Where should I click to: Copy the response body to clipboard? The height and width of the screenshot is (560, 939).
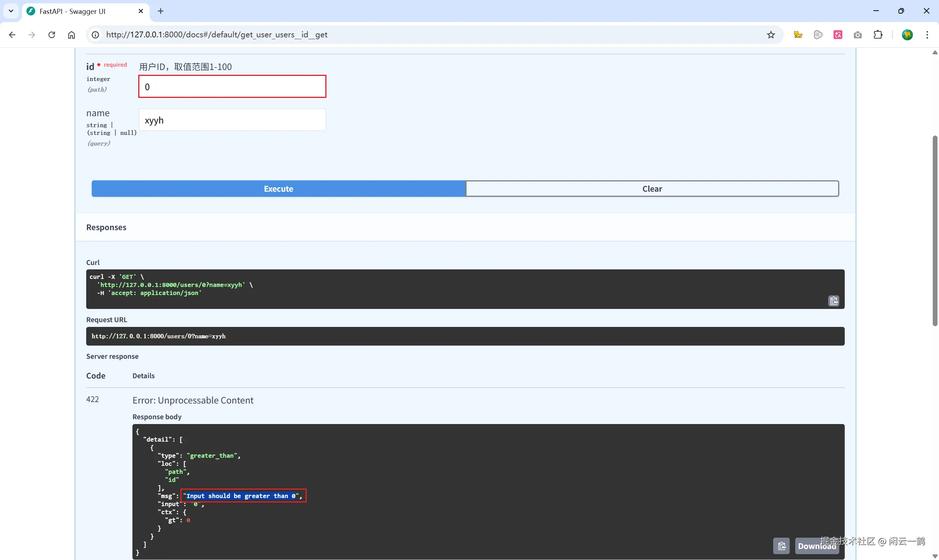781,546
